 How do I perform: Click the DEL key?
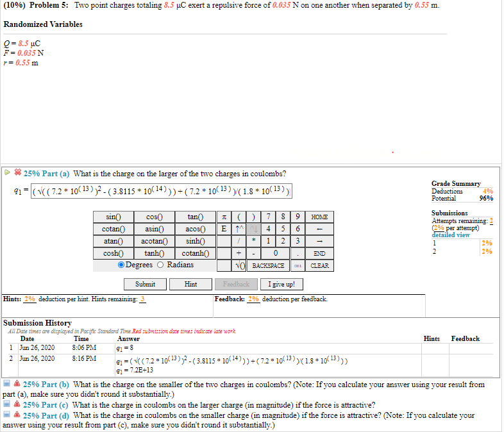click(298, 265)
